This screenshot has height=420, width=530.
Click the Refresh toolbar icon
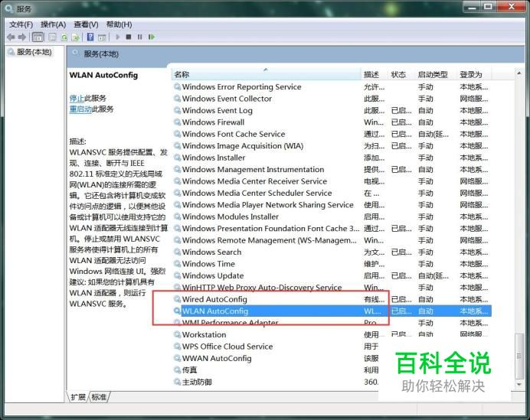coord(64,37)
